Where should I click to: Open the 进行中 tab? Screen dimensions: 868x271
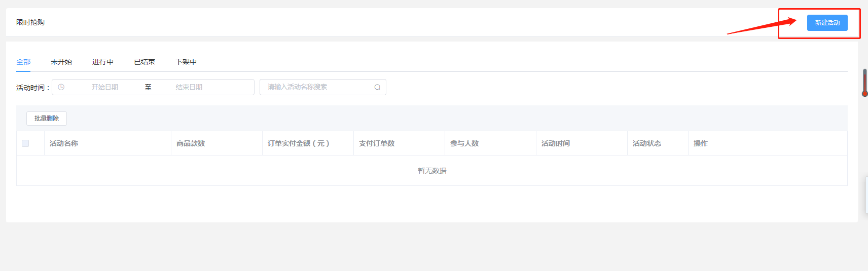tap(103, 62)
